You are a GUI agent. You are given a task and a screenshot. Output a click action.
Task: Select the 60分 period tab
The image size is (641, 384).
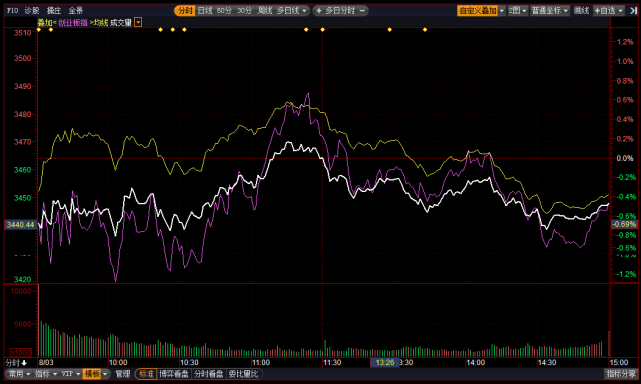pos(224,11)
